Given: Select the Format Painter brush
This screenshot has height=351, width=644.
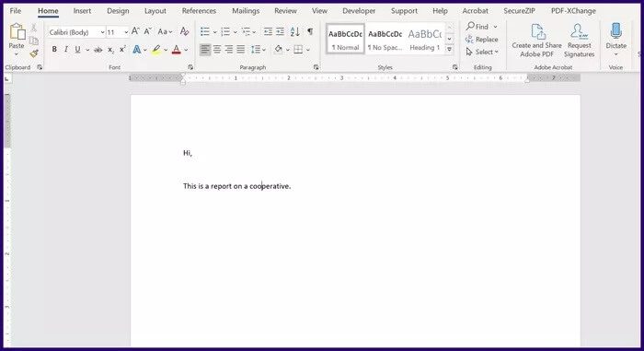Looking at the screenshot, I should tap(34, 53).
